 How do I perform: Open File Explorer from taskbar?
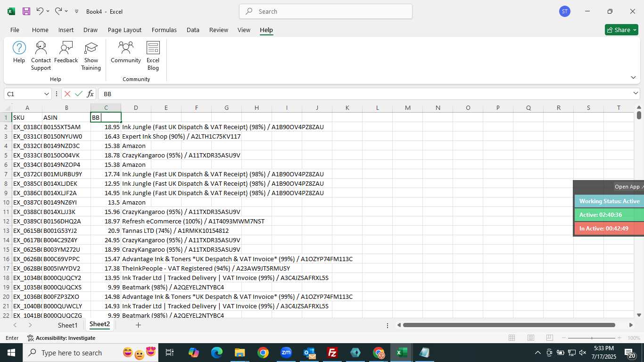point(240,353)
